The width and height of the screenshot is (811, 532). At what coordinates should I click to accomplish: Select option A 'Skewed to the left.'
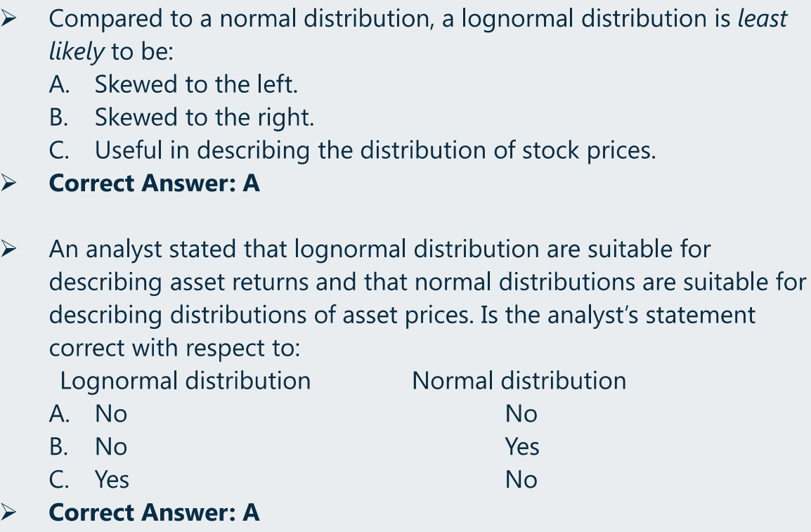tap(196, 84)
